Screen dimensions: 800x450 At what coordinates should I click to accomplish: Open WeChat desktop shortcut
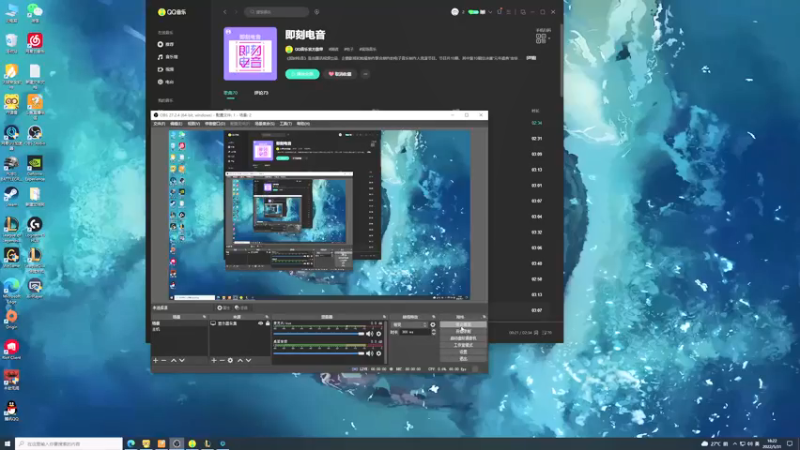[35, 13]
